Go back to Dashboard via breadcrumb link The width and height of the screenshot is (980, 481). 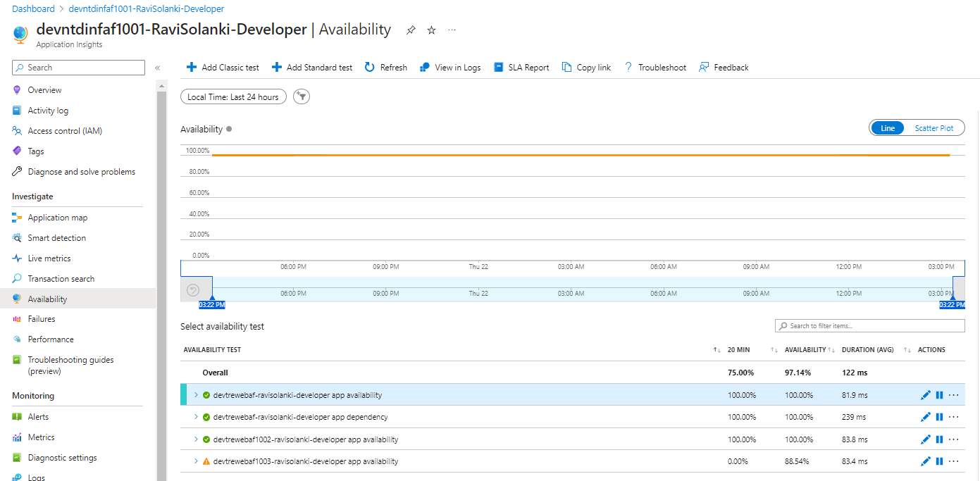33,8
